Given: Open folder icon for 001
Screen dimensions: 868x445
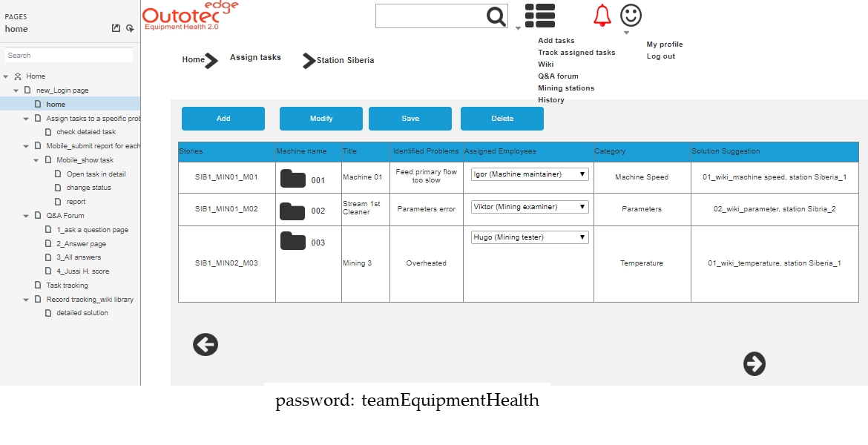Looking at the screenshot, I should (293, 179).
